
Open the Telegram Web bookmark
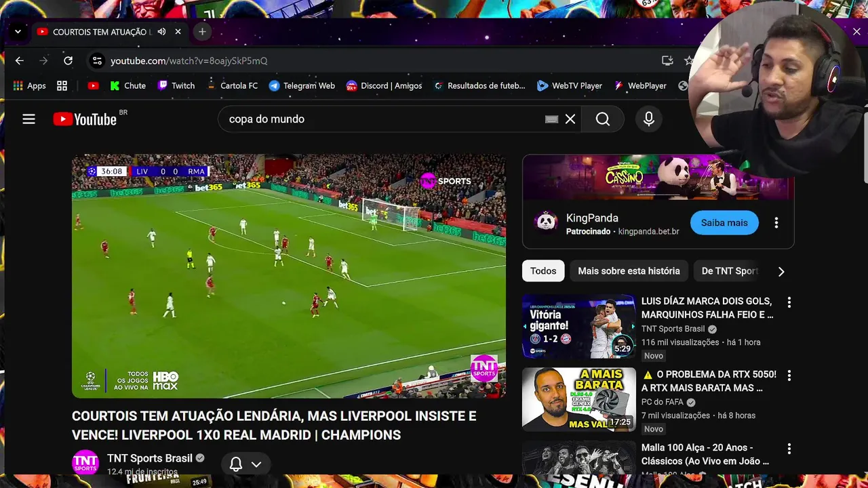[302, 85]
